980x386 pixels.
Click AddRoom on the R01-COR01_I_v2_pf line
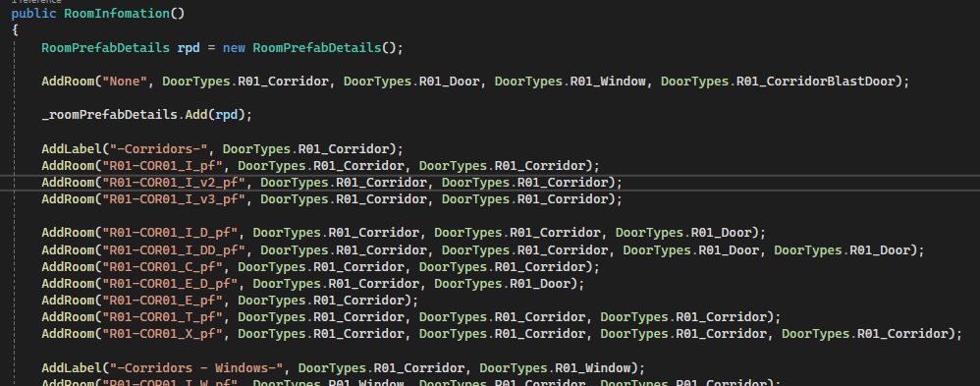pyautogui.click(x=68, y=183)
